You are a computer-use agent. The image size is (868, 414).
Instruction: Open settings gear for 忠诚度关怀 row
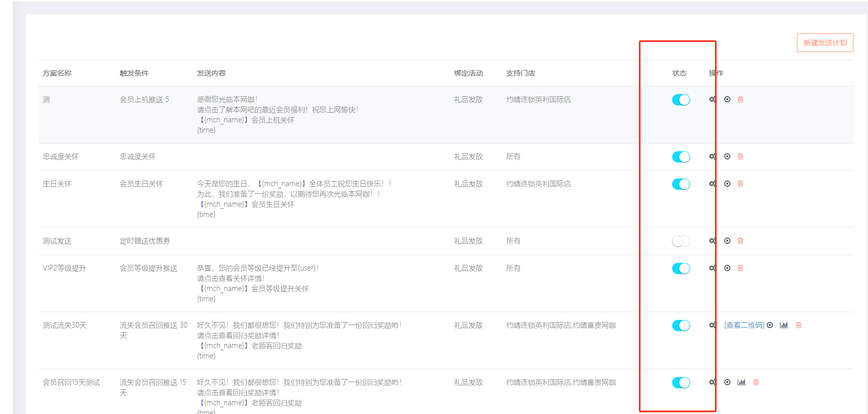tap(712, 156)
